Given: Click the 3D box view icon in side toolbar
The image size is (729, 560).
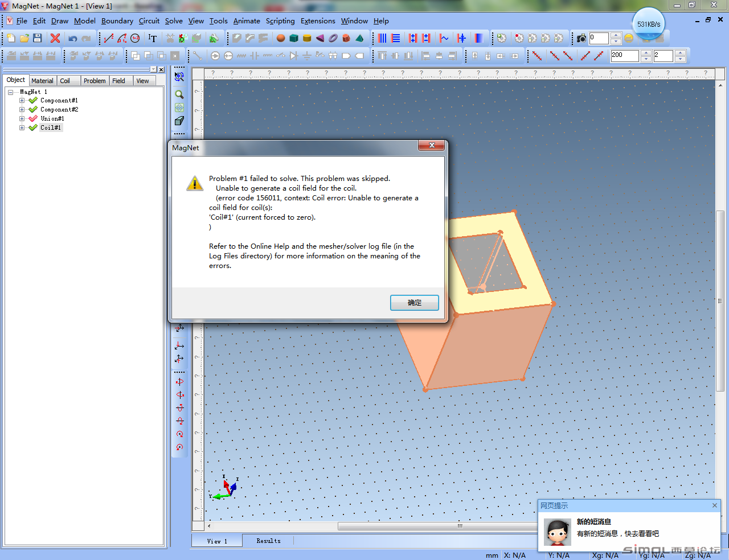Looking at the screenshot, I should 179,121.
